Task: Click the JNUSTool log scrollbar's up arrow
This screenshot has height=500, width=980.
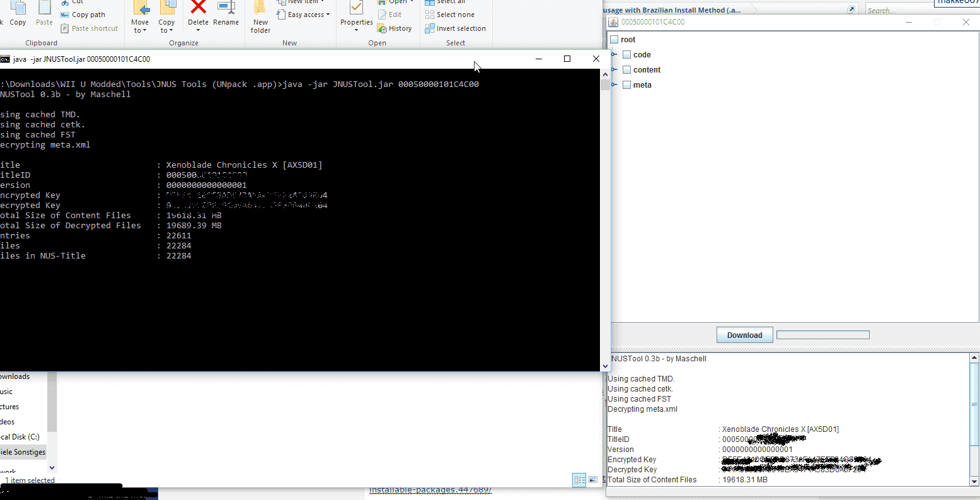Action: tap(975, 358)
